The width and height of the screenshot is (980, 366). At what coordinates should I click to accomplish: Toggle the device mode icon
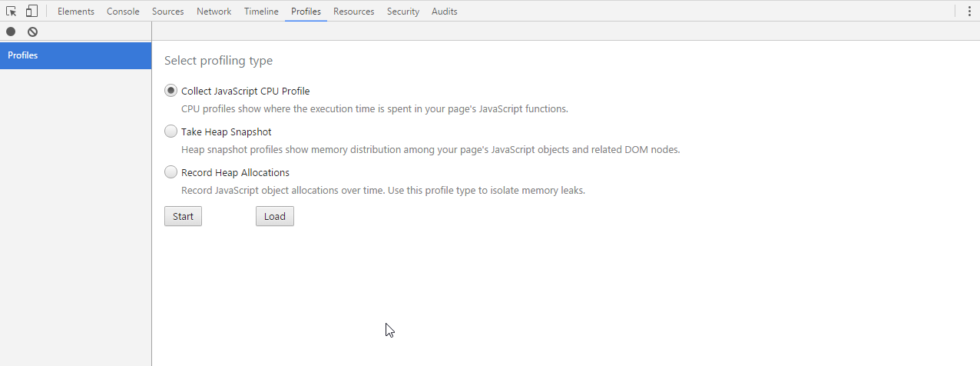31,12
